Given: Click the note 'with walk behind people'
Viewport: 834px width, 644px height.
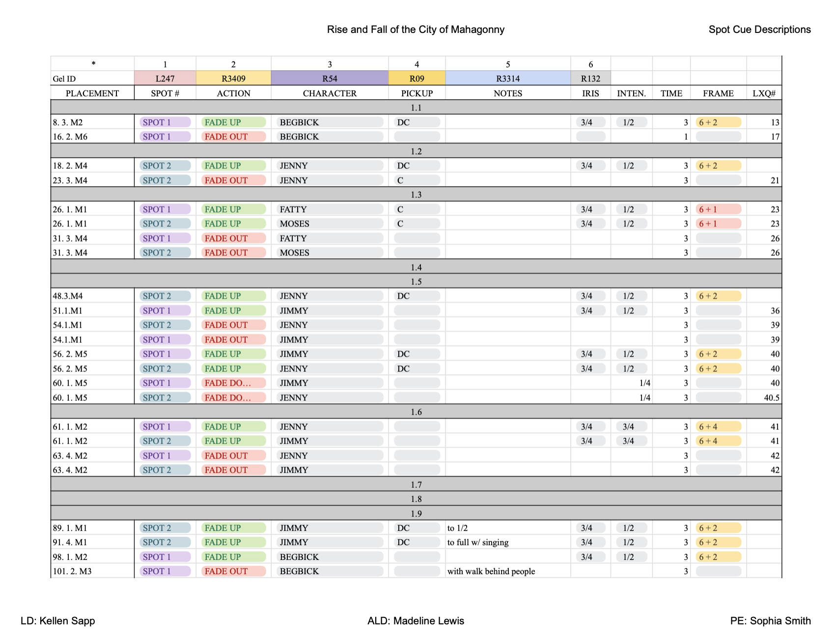Looking at the screenshot, I should coord(491,571).
